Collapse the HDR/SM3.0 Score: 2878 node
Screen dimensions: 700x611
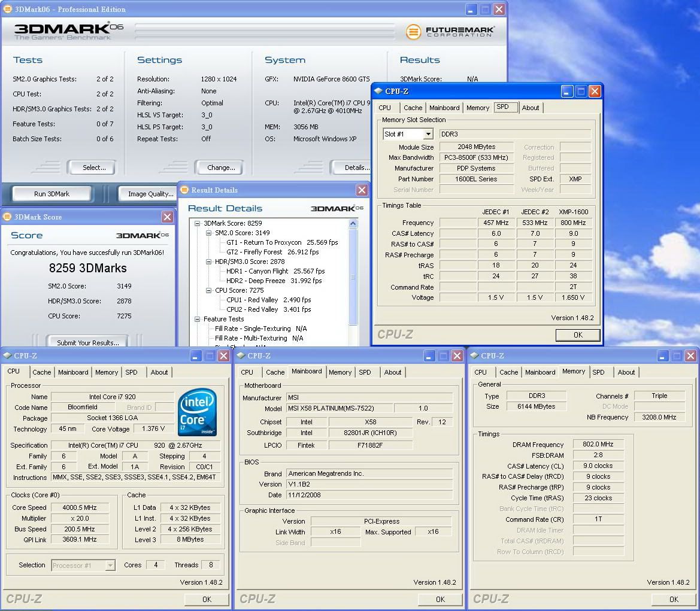[x=208, y=262]
